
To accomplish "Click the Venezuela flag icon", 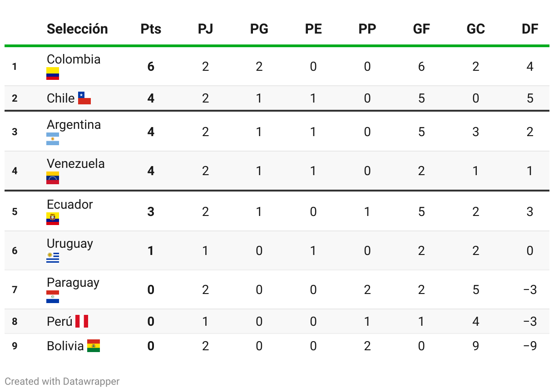I will coord(53,178).
